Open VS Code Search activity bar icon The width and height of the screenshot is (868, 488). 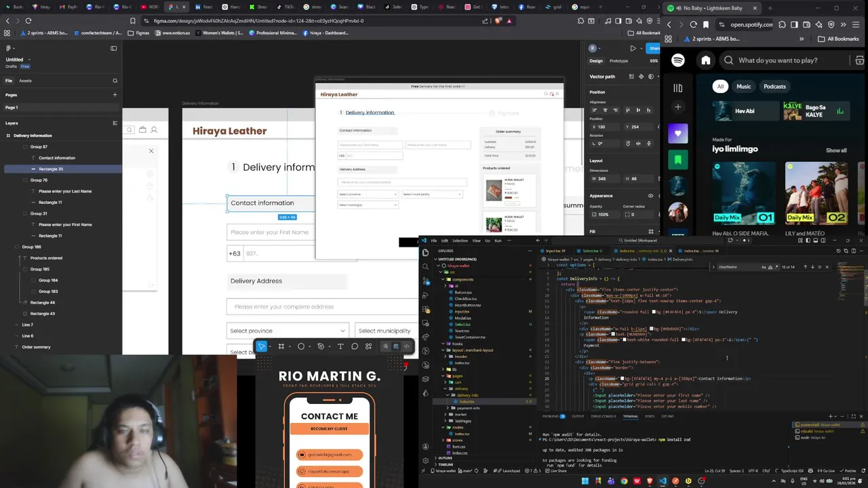point(425,267)
